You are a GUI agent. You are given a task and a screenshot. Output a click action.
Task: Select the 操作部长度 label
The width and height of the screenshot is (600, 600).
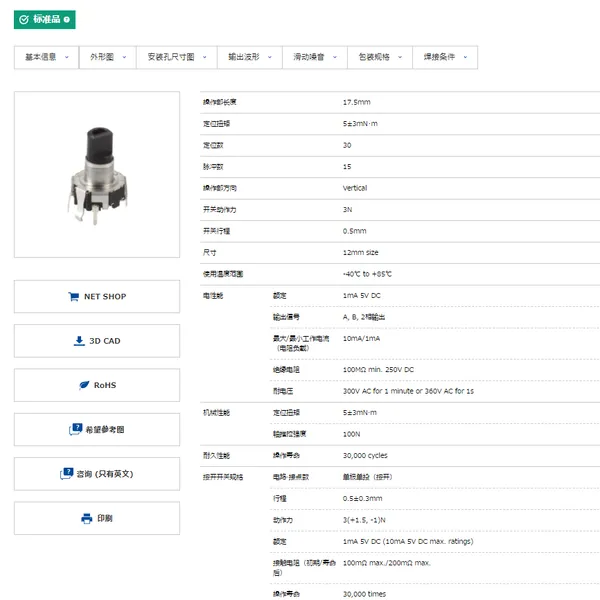coord(220,102)
